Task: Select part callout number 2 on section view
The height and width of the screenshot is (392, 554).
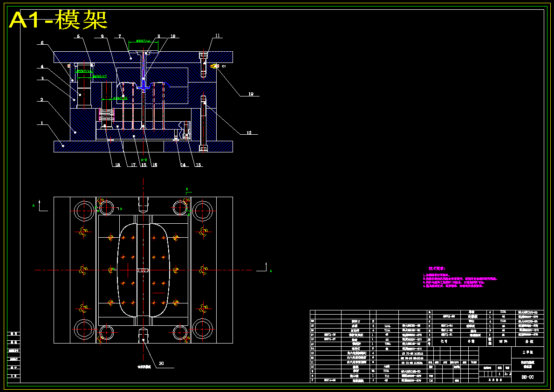Action: [41, 100]
